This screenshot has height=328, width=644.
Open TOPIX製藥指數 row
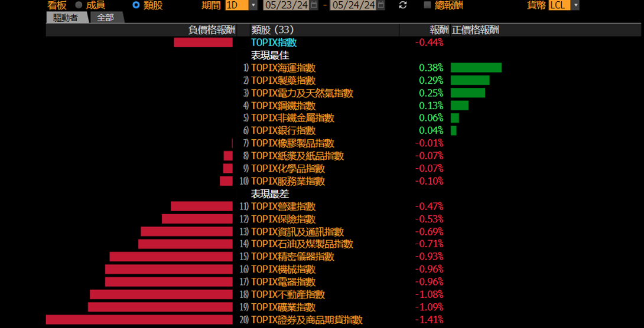284,80
